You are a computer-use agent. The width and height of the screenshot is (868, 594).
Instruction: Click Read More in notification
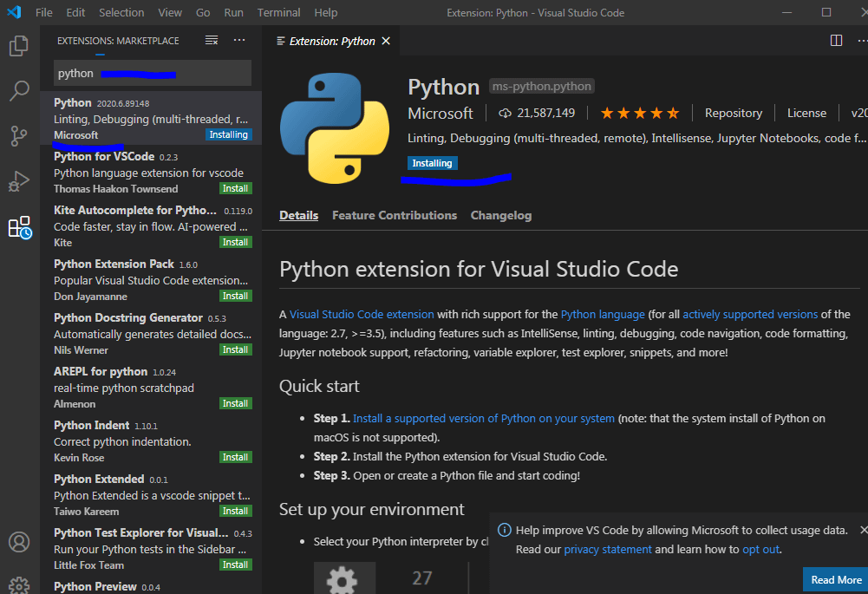(836, 579)
